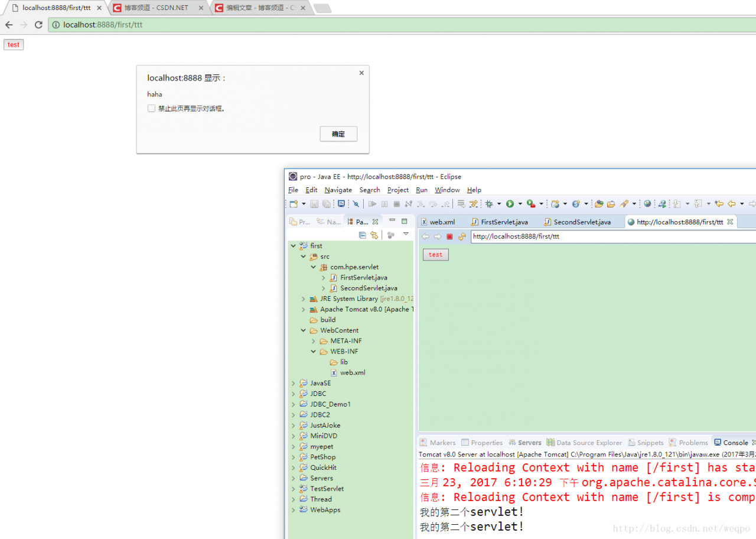Viewport: 756px width, 539px height.
Task: Click the test button on the Chrome page
Action: pos(14,44)
